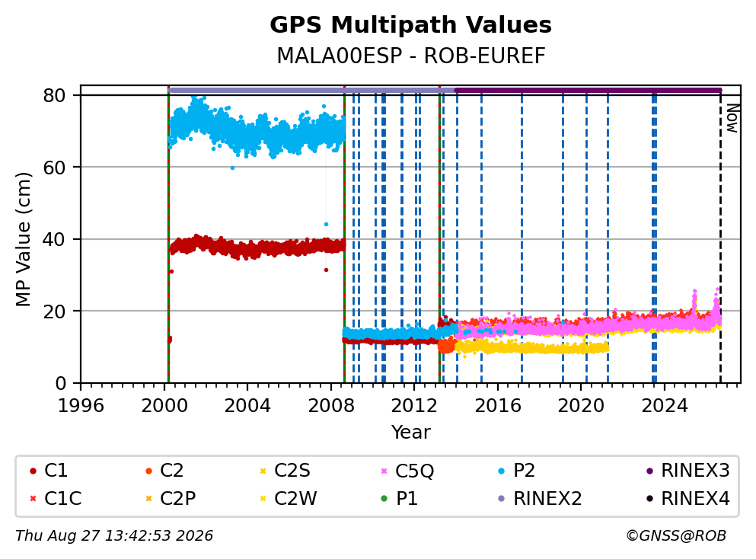Image resolution: width=756 pixels, height=559 pixels.
Task: Select the P1 green legend marker
Action: click(x=384, y=499)
